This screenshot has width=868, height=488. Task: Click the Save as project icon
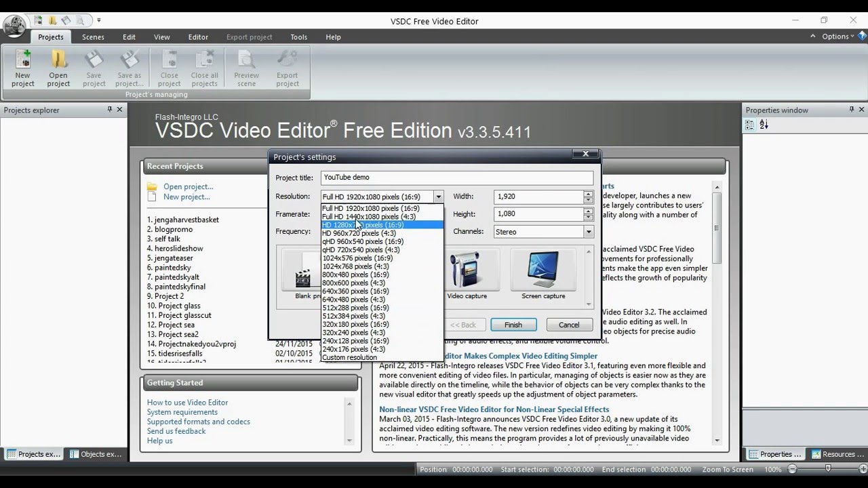tap(130, 68)
